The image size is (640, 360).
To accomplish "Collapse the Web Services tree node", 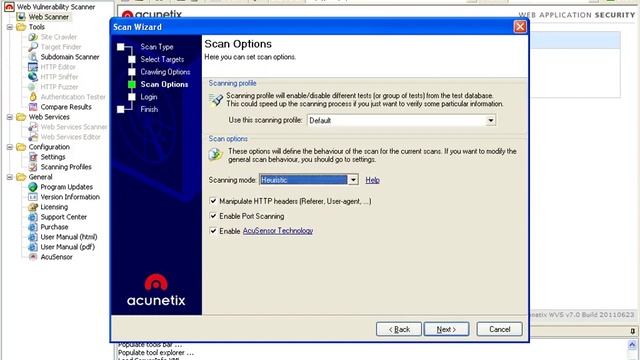I will [x=10, y=117].
